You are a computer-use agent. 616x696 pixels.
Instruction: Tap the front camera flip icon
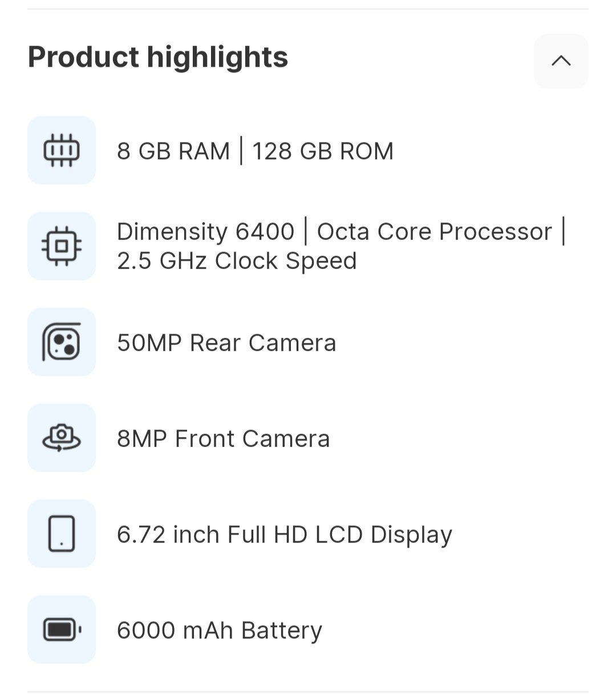pos(62,438)
